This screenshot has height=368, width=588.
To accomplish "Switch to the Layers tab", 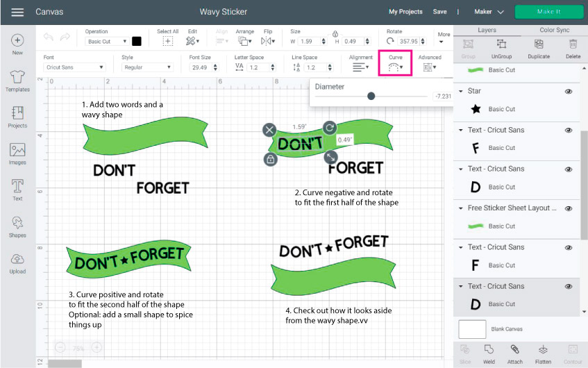I will [x=487, y=30].
